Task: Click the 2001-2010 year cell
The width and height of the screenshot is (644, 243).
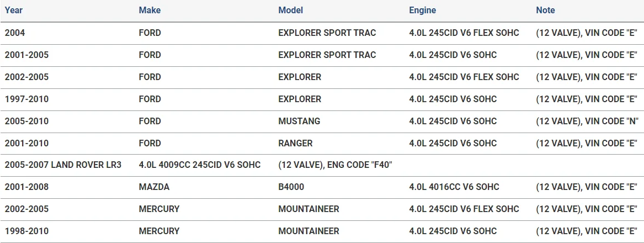Action: tap(26, 143)
